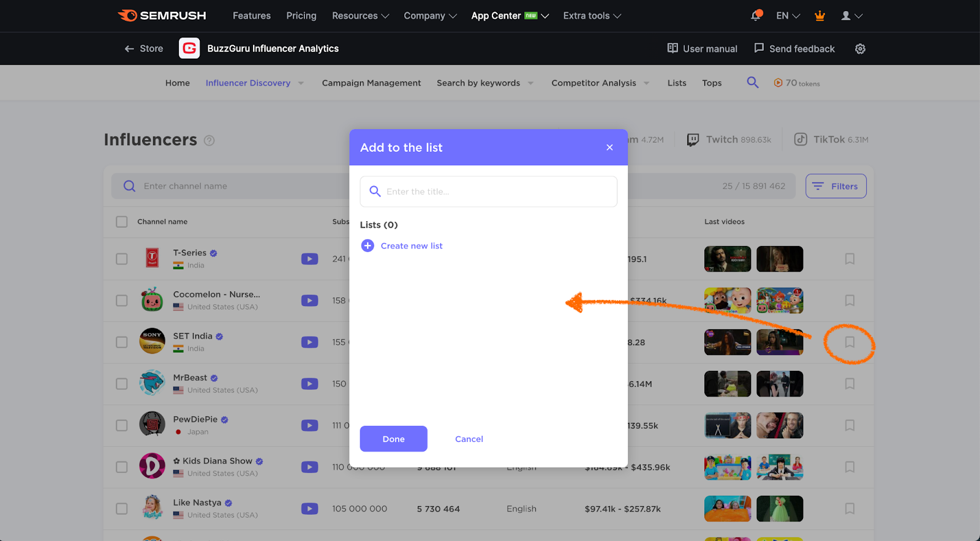Image resolution: width=980 pixels, height=541 pixels.
Task: Expand the Extra tools dropdown
Action: click(x=592, y=16)
